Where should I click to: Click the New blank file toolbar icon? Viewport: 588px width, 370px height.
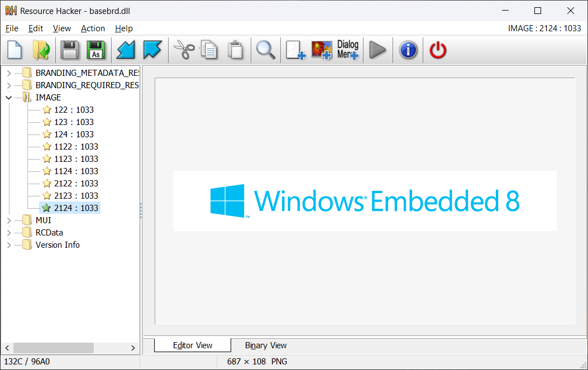pyautogui.click(x=15, y=50)
